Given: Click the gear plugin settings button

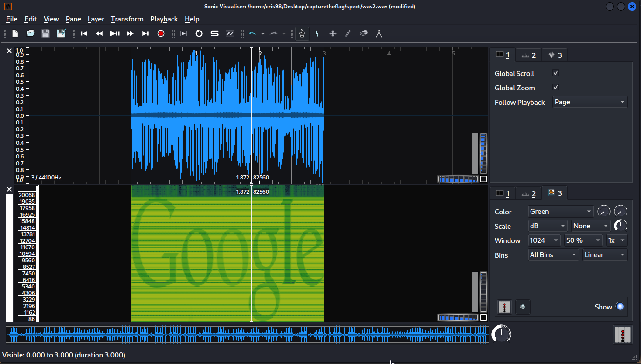Looking at the screenshot, I should point(523,307).
